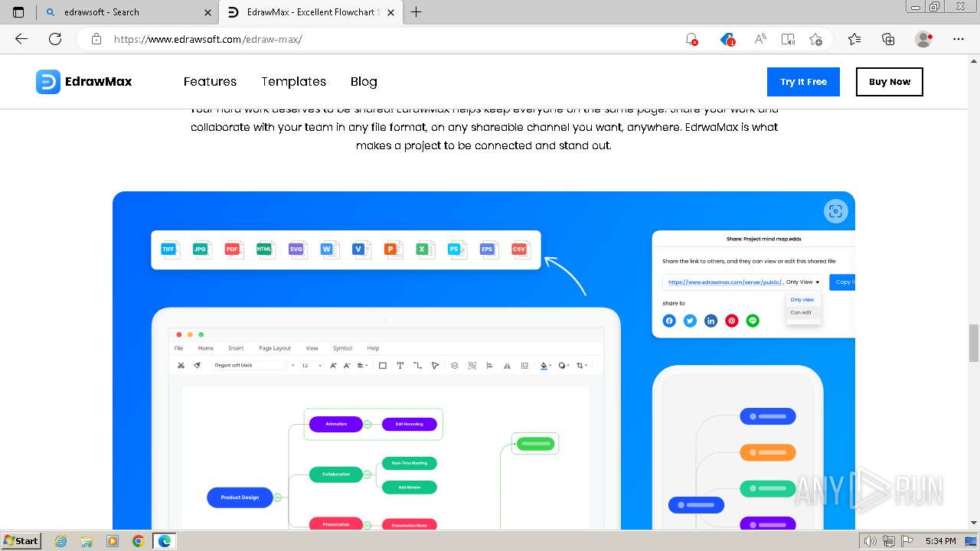Click the TIFF file format icon
The image size is (980, 551).
pos(169,249)
